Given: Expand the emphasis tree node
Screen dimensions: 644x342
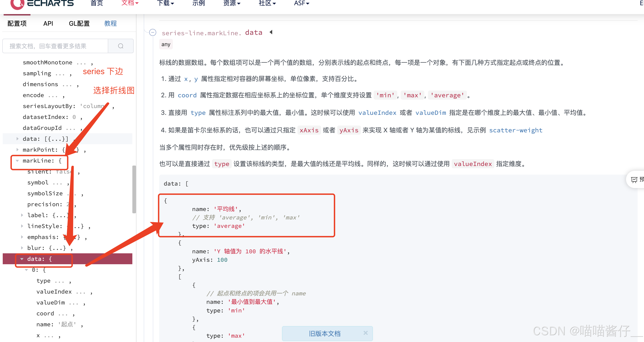Looking at the screenshot, I should tap(22, 237).
